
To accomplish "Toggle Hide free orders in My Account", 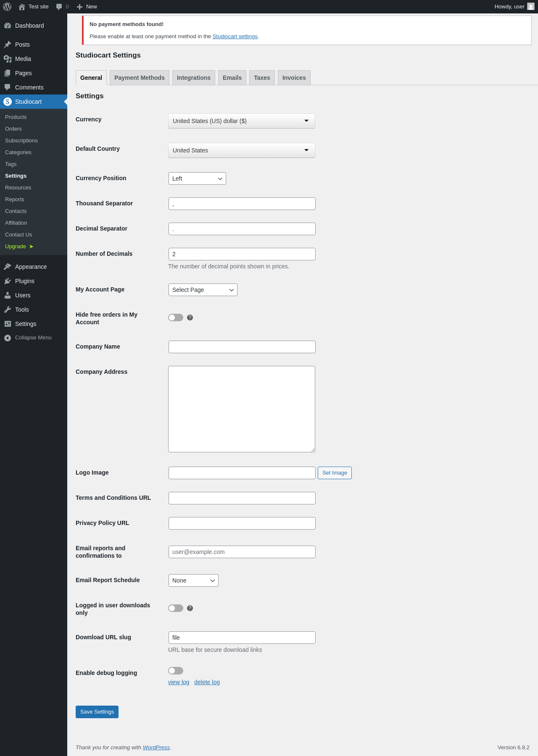I will pyautogui.click(x=176, y=318).
